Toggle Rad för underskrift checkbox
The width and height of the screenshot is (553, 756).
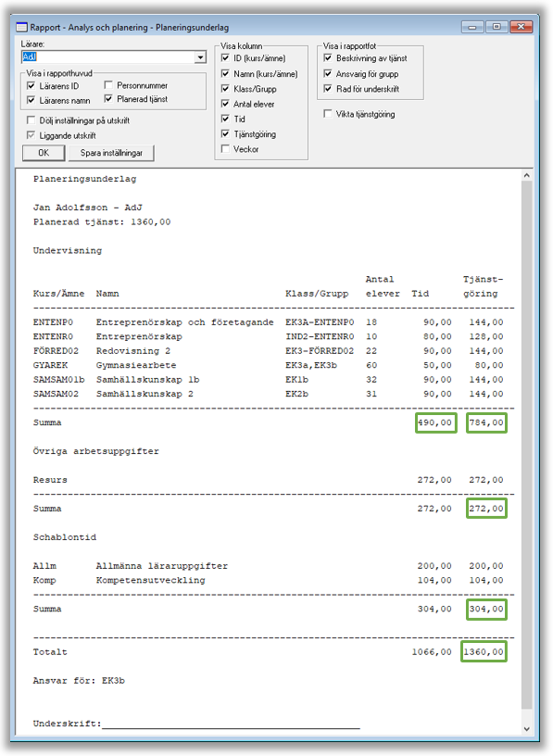tap(328, 89)
